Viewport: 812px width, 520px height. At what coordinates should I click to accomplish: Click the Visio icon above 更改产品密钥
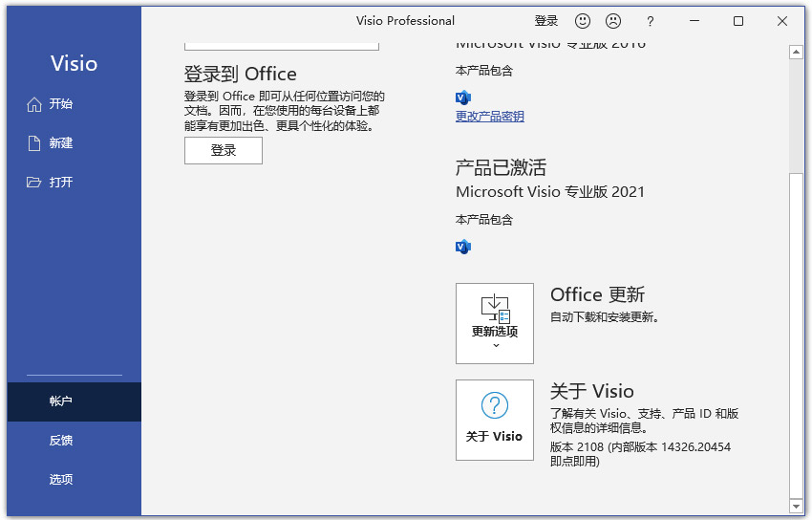coord(463,97)
